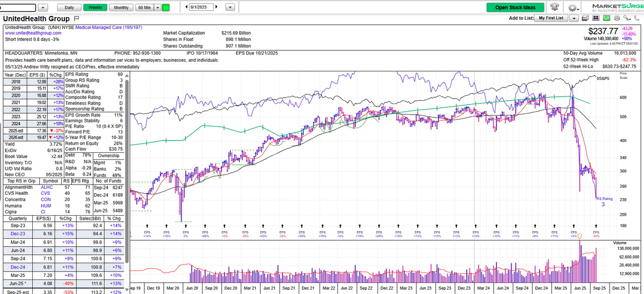Click the RS Rating 3 label on chart

tap(604, 201)
